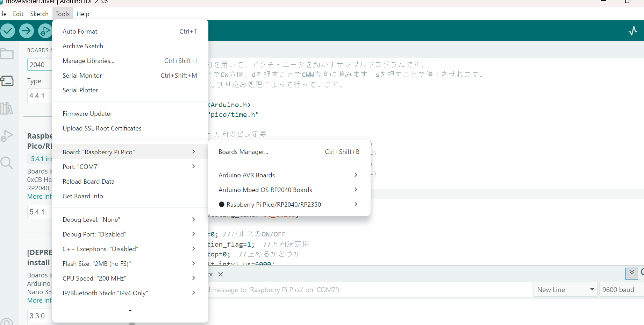Open the Library Manager books icon
This screenshot has width=644, height=325.
pos(7,108)
